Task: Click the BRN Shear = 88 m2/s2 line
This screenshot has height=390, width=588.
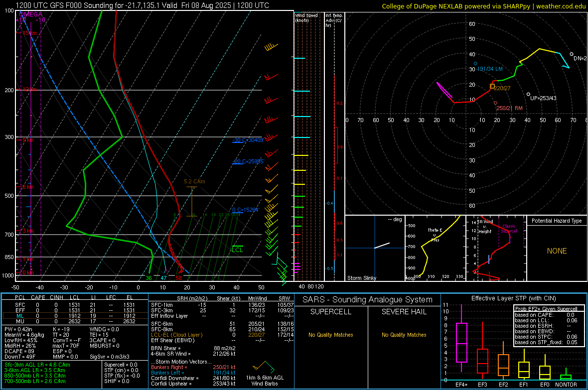Action: pos(193,348)
